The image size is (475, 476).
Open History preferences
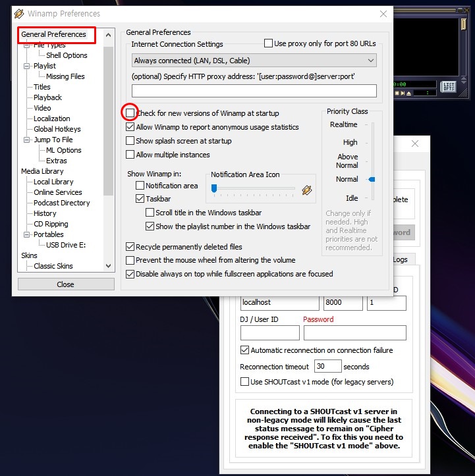(x=45, y=213)
